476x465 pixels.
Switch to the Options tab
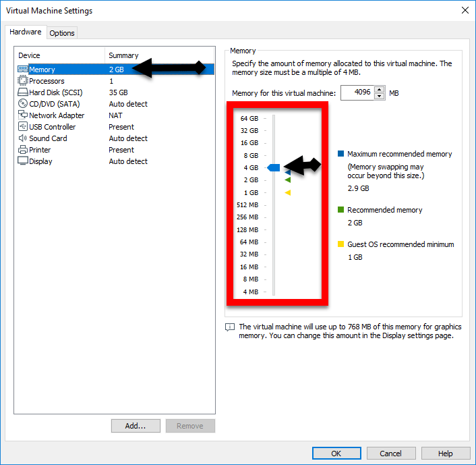coord(62,33)
